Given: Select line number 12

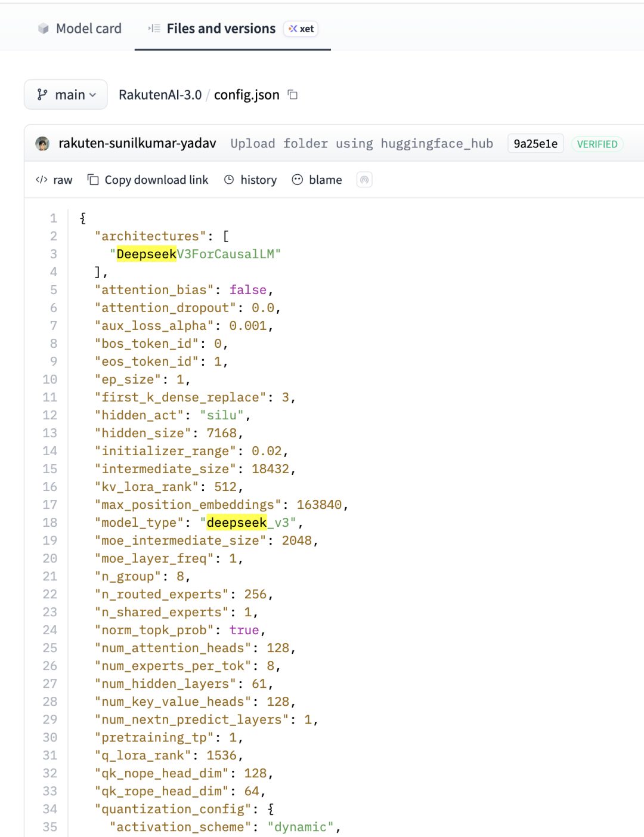Looking at the screenshot, I should 50,415.
